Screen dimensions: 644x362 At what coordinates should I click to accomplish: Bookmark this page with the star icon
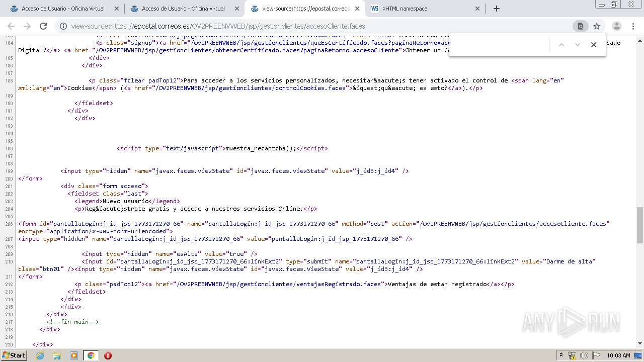[597, 26]
